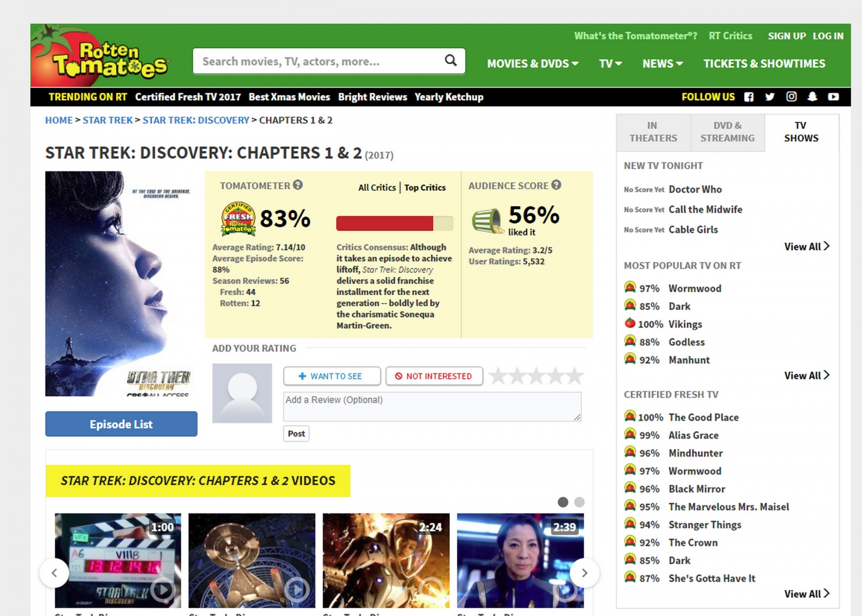
Task: Play the 1:00 clapperboard video
Action: pyautogui.click(x=118, y=560)
